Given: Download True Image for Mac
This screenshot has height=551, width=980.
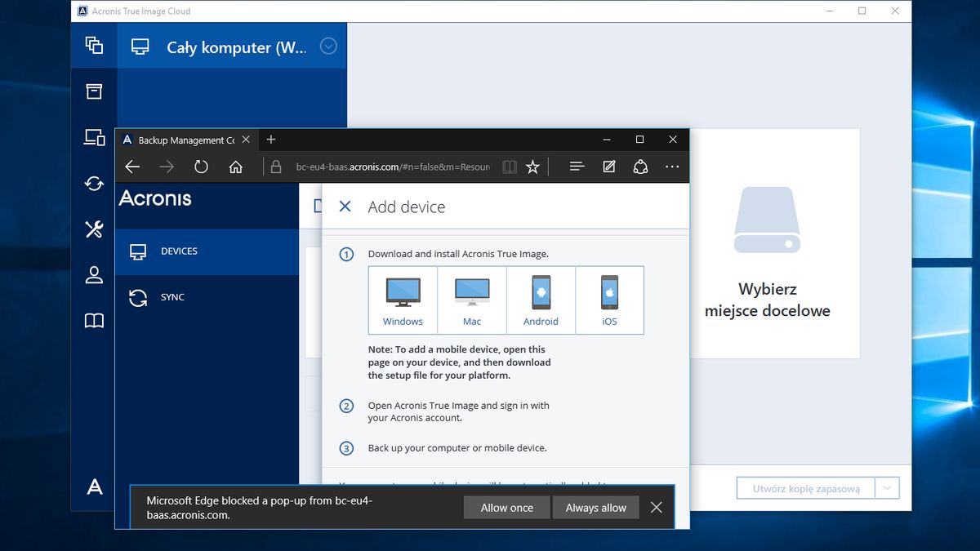Looking at the screenshot, I should pos(472,300).
